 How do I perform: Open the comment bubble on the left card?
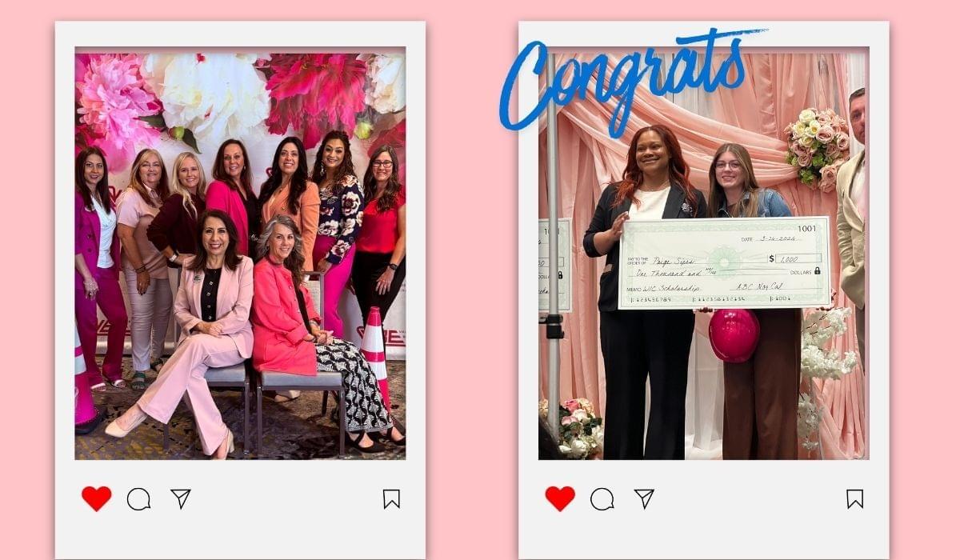coord(138,499)
